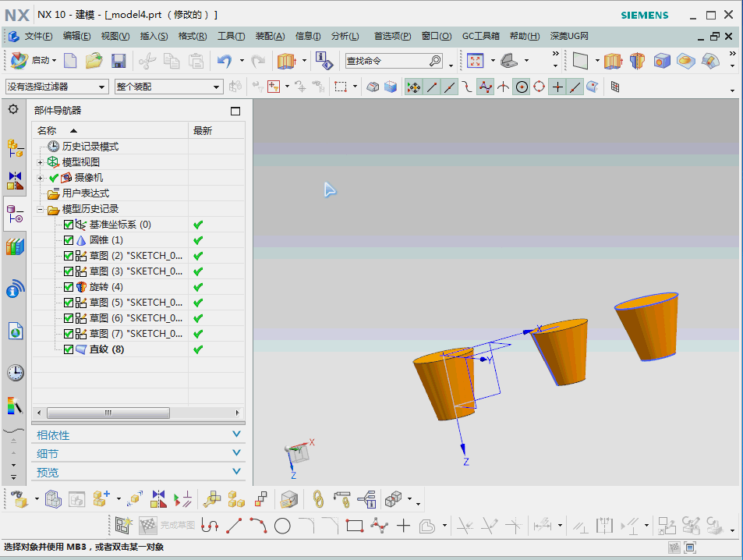Uncheck the 基准坐标系 (0) checkbox
The image size is (743, 560).
69,225
